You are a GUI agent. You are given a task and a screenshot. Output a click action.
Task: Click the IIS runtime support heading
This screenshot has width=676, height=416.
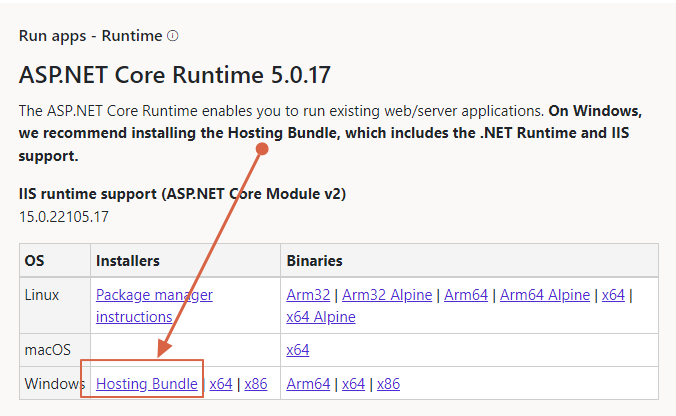pyautogui.click(x=182, y=194)
